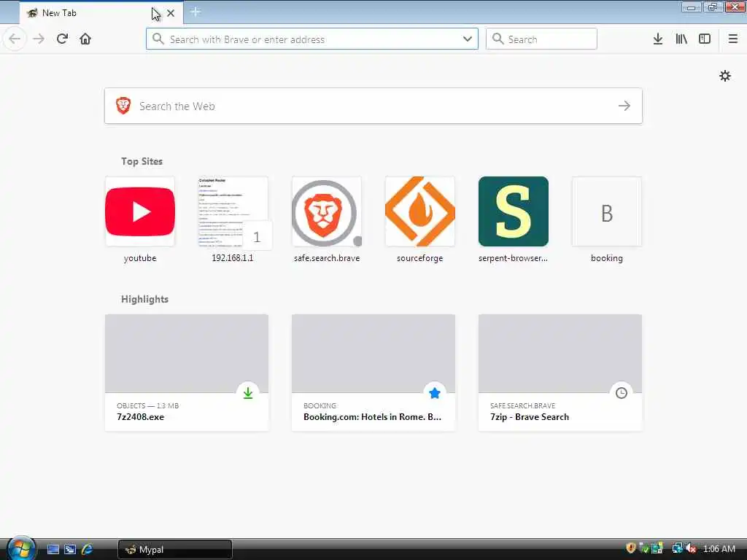Reload the current page
Screen dimensions: 747x560
click(x=62, y=39)
